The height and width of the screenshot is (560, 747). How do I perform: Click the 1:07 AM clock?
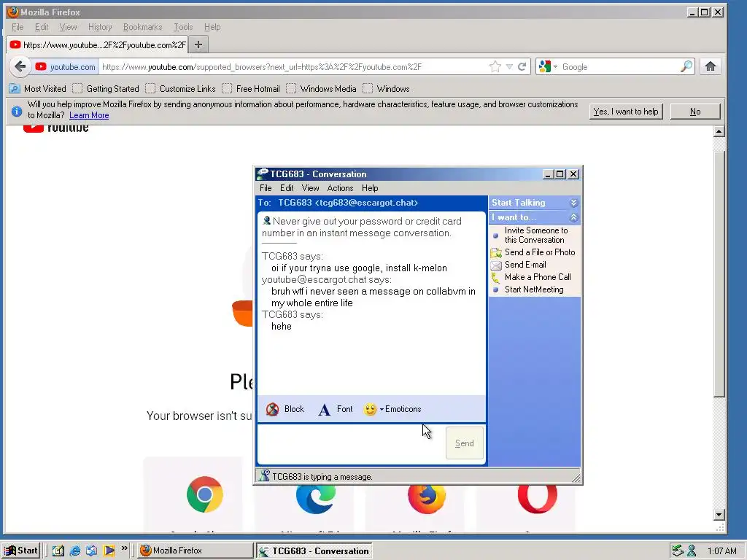coord(721,551)
